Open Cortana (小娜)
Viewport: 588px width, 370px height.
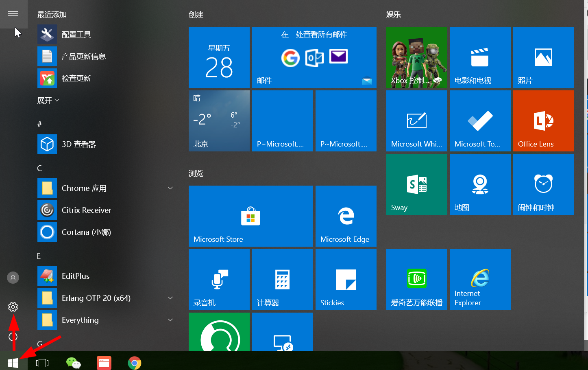coord(107,232)
